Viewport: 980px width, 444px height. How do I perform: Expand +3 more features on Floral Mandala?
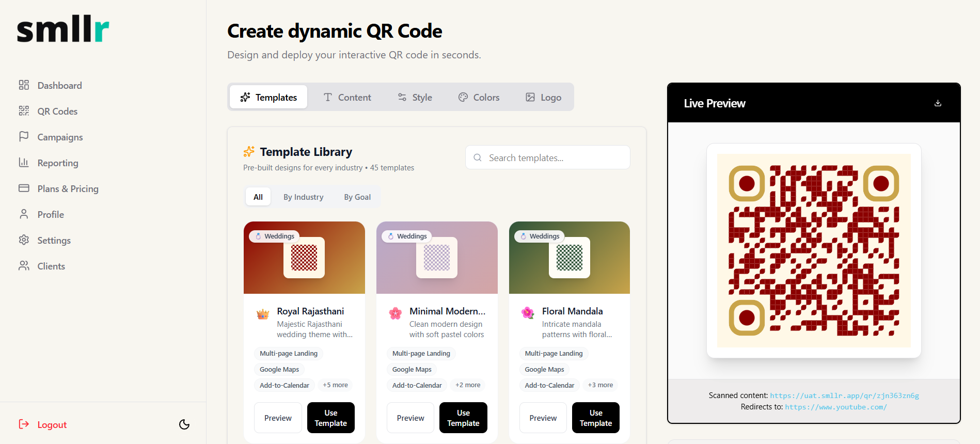600,385
